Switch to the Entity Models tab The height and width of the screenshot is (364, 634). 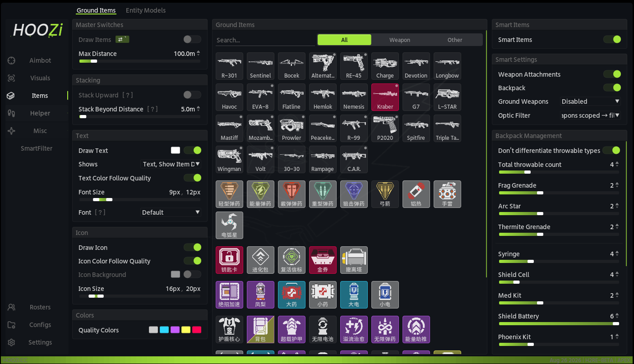click(146, 10)
